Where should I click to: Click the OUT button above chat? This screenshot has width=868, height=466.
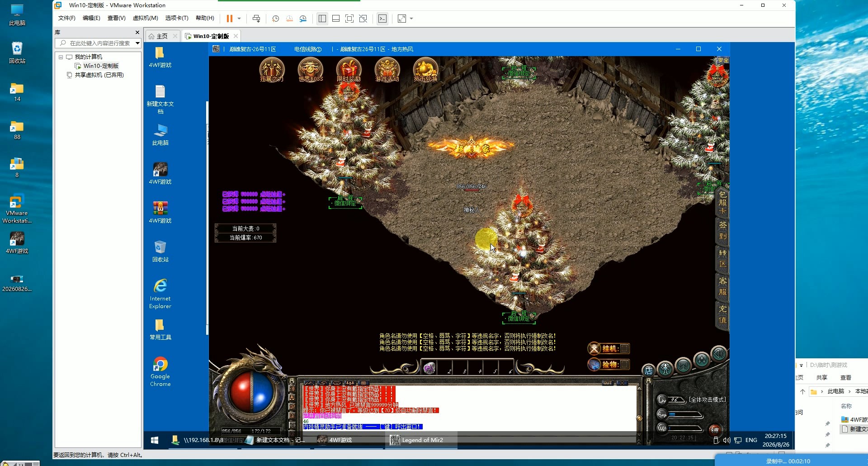point(607,383)
